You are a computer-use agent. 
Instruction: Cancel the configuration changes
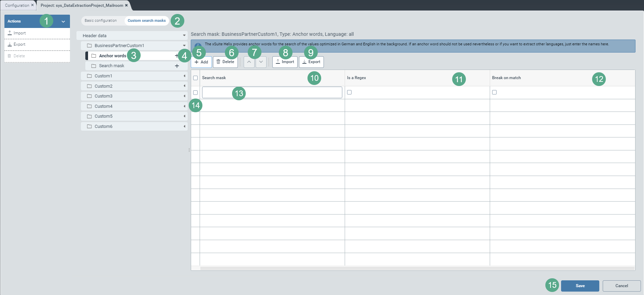point(621,286)
